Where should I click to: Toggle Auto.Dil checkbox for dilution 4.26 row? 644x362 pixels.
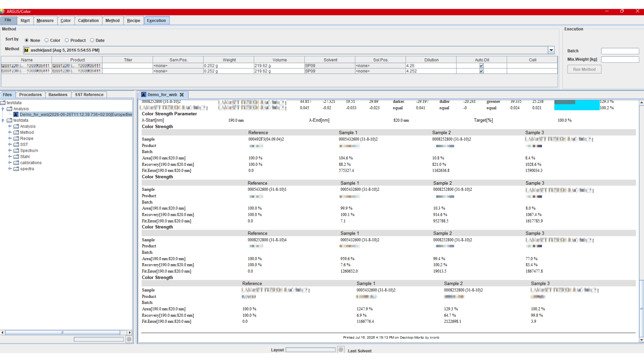tap(482, 66)
